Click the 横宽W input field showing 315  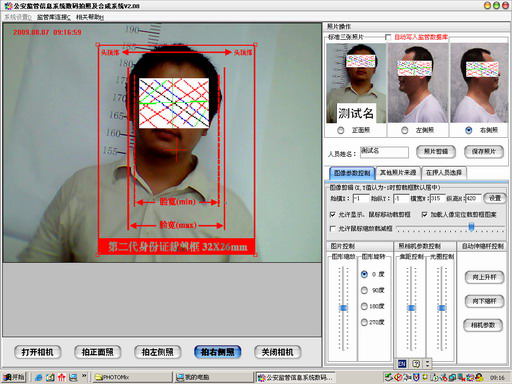coord(437,198)
